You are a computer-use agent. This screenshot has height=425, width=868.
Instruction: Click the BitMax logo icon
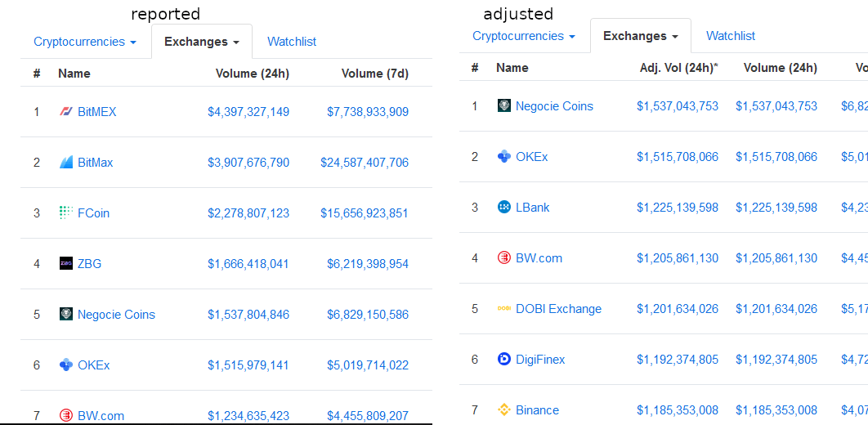(x=66, y=163)
